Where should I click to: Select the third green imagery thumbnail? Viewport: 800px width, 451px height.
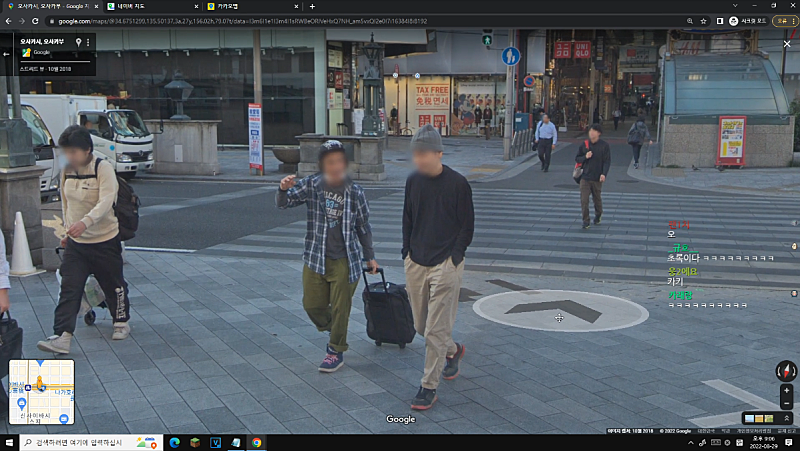[768, 418]
